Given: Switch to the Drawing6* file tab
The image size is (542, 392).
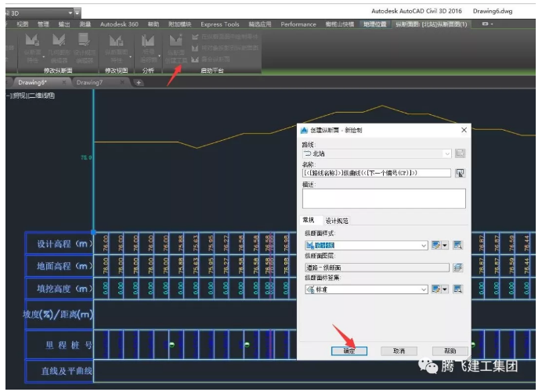Looking at the screenshot, I should click(x=32, y=82).
